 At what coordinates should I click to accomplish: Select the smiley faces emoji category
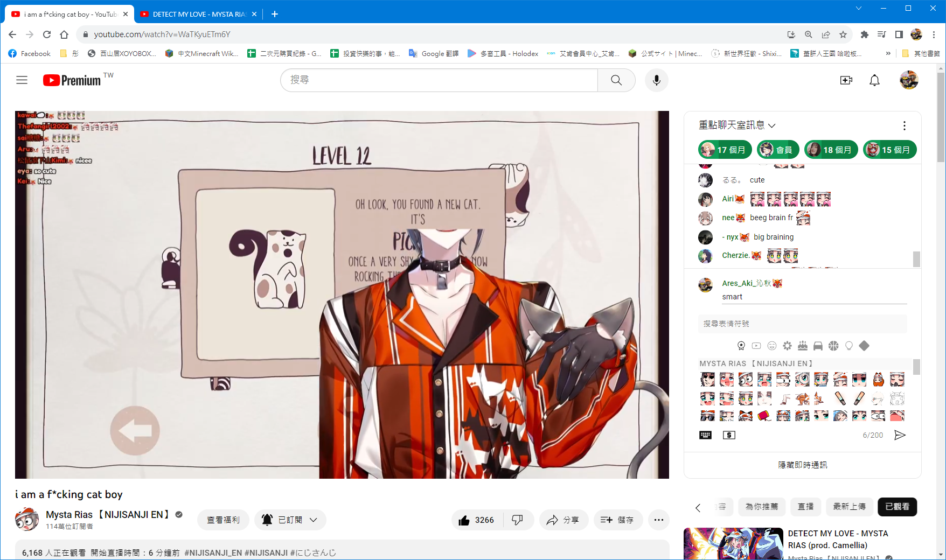(x=772, y=346)
